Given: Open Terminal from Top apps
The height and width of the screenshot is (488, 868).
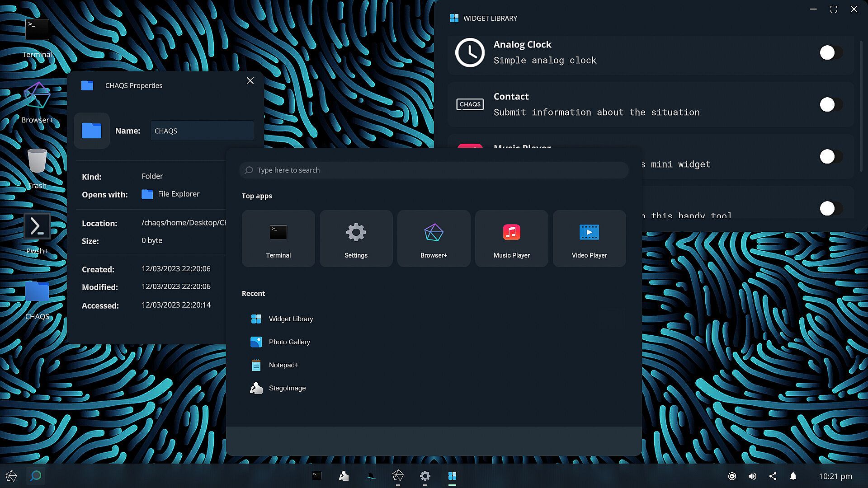Looking at the screenshot, I should coord(278,239).
